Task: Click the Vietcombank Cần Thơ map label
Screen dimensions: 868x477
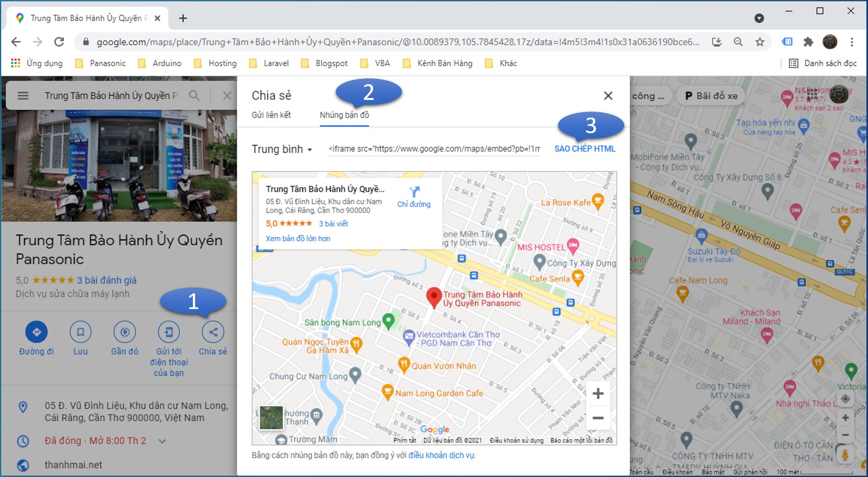Action: pyautogui.click(x=458, y=338)
